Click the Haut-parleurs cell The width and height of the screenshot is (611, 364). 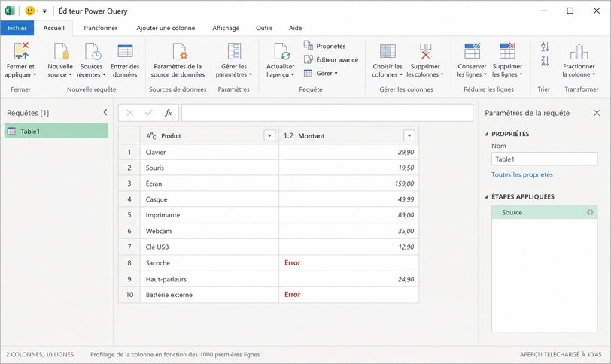210,279
